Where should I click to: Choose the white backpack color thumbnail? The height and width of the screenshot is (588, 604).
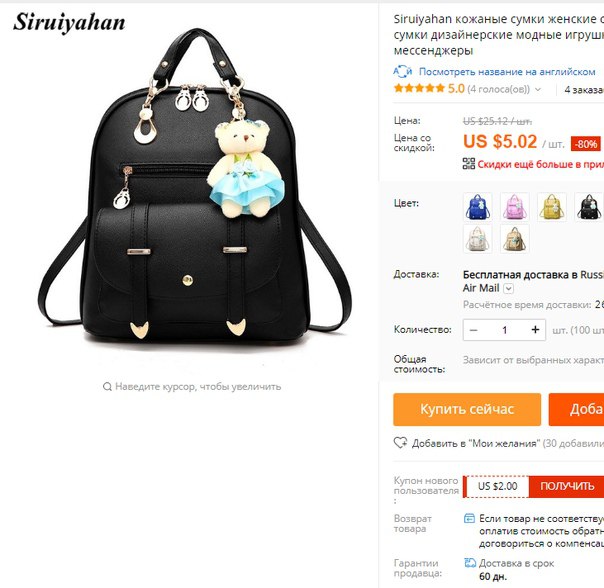pos(478,239)
